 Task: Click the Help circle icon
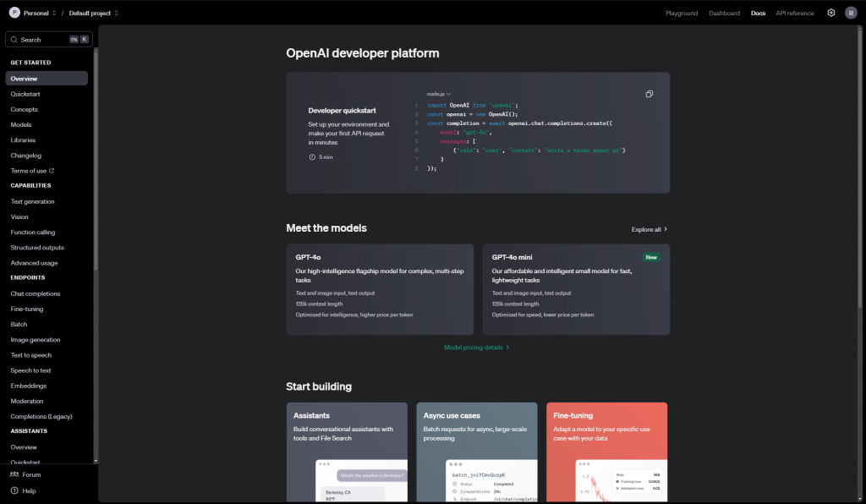14,490
